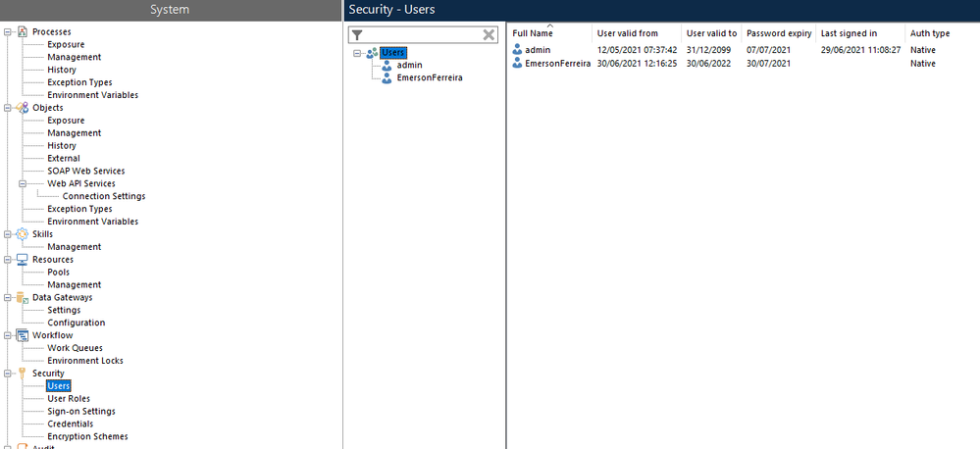Clear the filter with the X button

point(489,35)
